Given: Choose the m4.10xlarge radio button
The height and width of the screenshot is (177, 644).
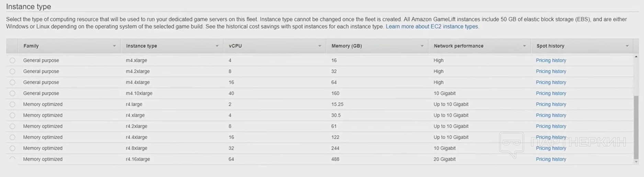Looking at the screenshot, I should 12,93.
